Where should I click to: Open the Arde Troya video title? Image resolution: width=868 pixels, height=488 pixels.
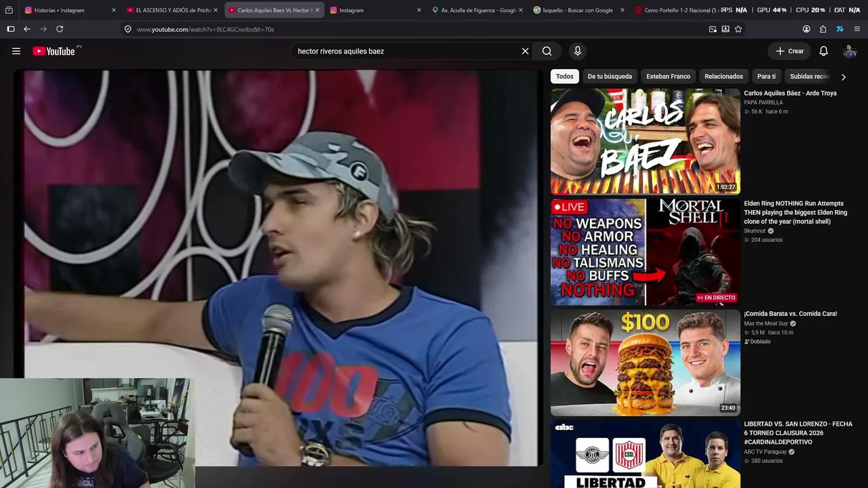click(x=790, y=93)
